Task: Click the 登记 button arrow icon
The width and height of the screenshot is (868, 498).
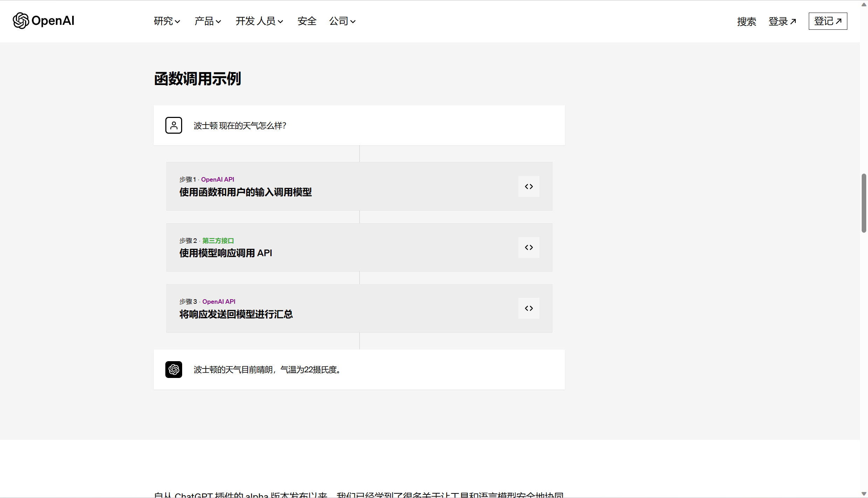Action: [x=839, y=21]
